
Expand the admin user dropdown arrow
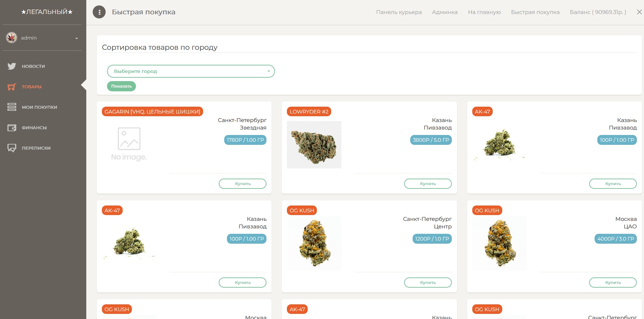tap(77, 38)
